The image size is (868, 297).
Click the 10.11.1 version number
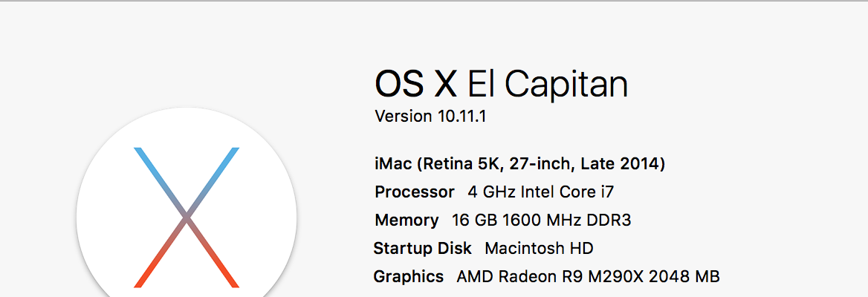(461, 117)
